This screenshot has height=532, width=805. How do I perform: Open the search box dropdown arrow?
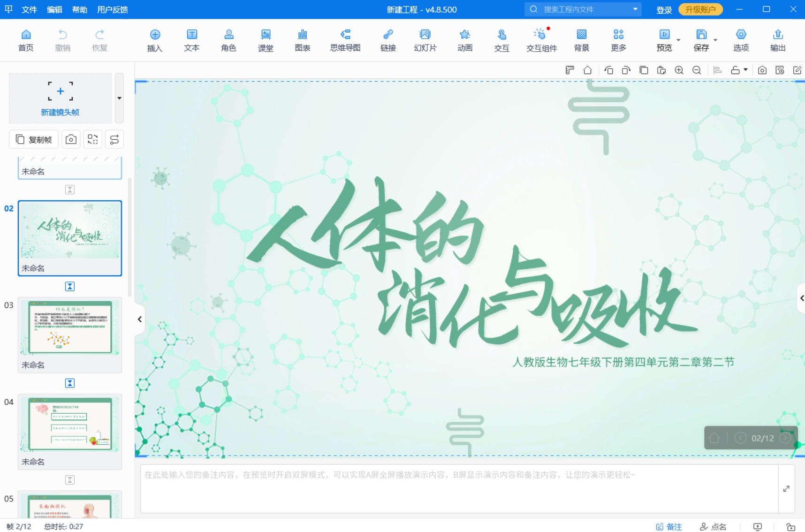coord(635,9)
